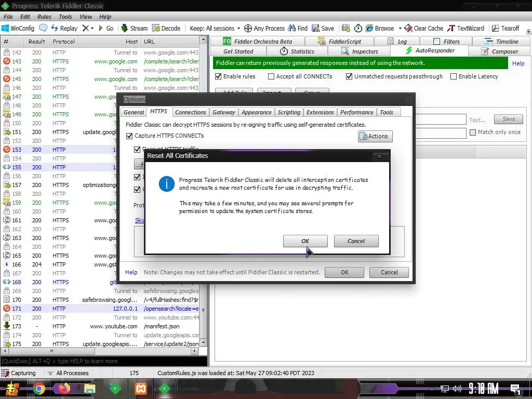Click the QuickExec command input box
This screenshot has height=399, width=532.
pos(104,361)
